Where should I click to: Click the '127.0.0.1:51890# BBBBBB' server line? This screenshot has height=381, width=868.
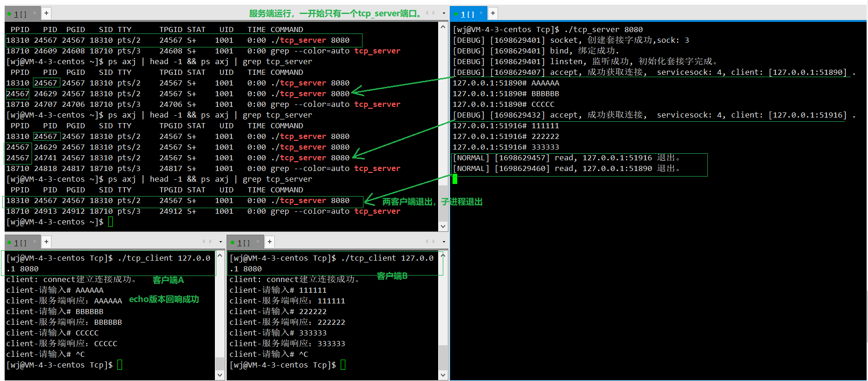click(x=506, y=93)
